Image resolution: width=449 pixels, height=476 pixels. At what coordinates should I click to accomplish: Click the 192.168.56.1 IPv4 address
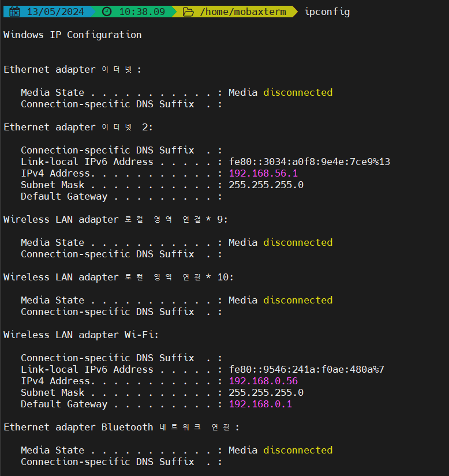[x=263, y=173]
